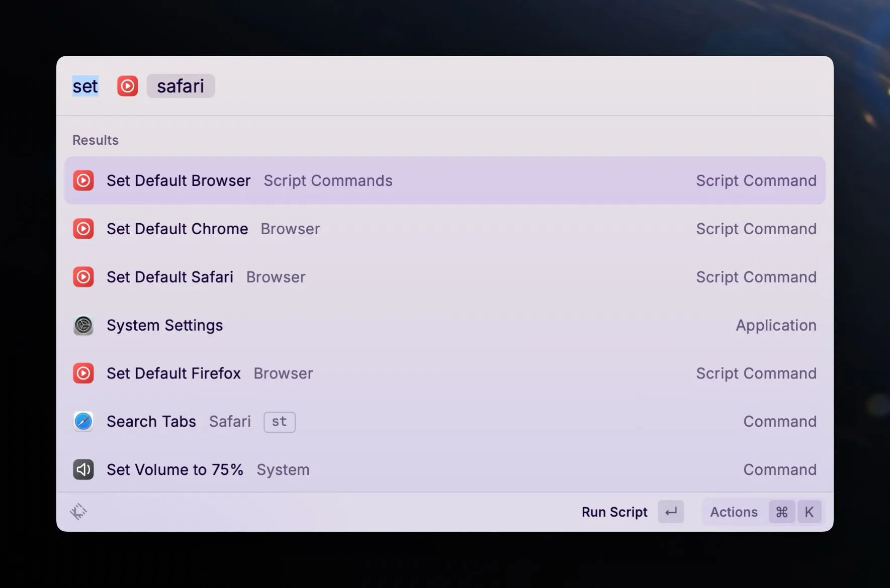Viewport: 890px width, 588px height.
Task: Open the Actions panel
Action: 734,512
